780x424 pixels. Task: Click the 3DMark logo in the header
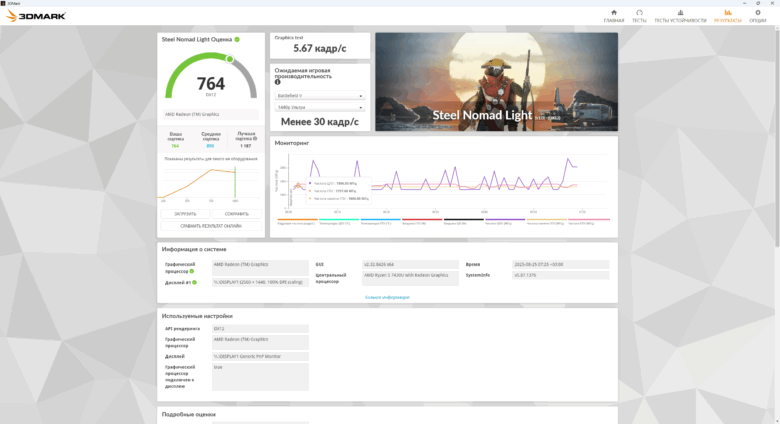36,16
